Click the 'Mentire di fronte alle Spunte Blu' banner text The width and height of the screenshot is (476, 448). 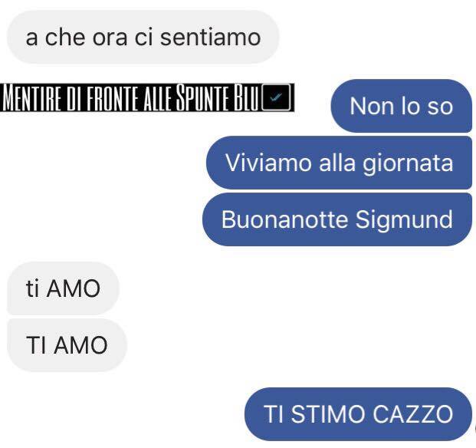pyautogui.click(x=130, y=97)
